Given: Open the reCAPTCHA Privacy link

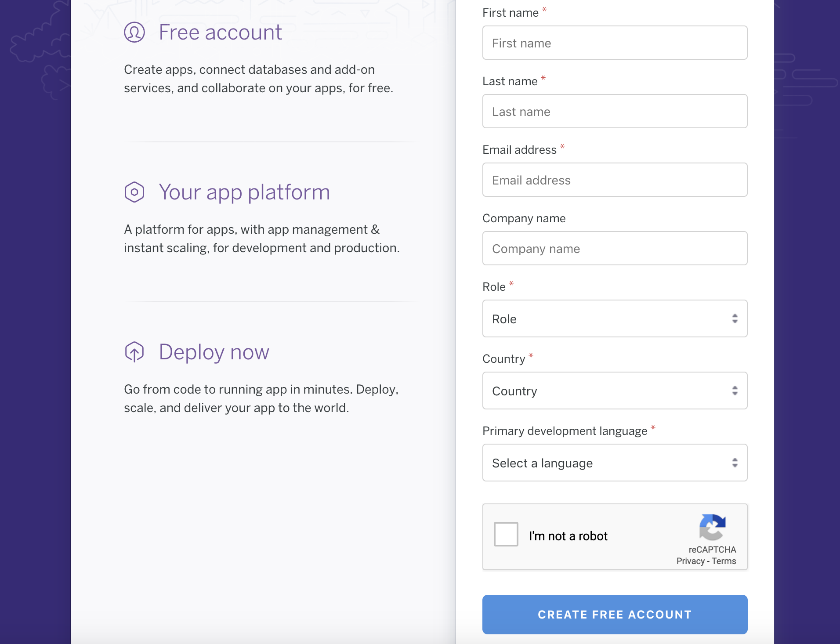Looking at the screenshot, I should [x=690, y=561].
